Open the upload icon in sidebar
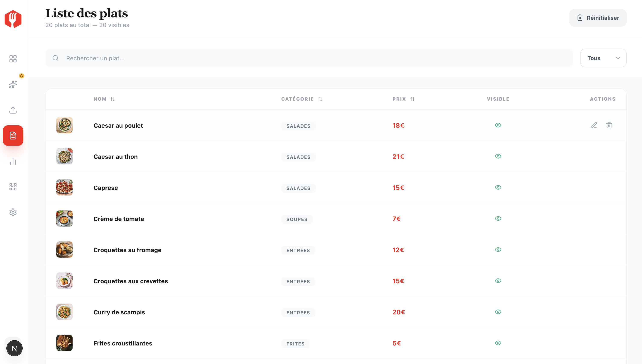The width and height of the screenshot is (642, 364). [x=13, y=110]
